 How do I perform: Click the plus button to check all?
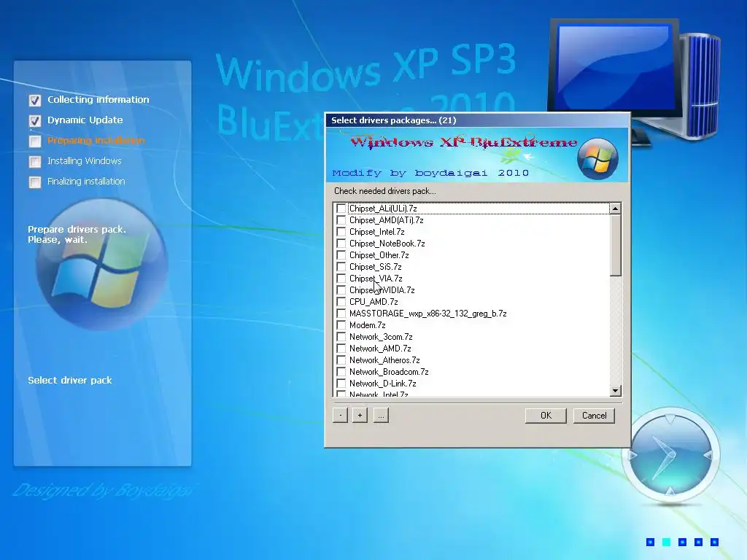(x=360, y=415)
